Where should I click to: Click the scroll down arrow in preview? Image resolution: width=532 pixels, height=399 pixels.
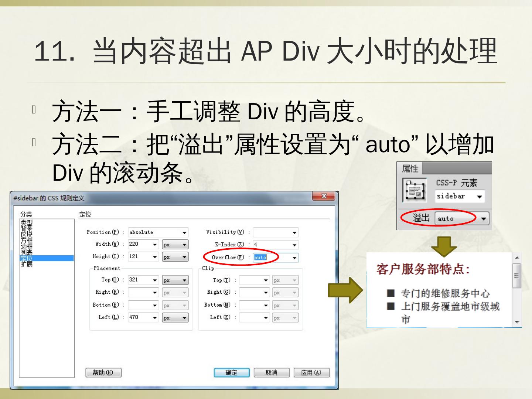click(x=517, y=322)
